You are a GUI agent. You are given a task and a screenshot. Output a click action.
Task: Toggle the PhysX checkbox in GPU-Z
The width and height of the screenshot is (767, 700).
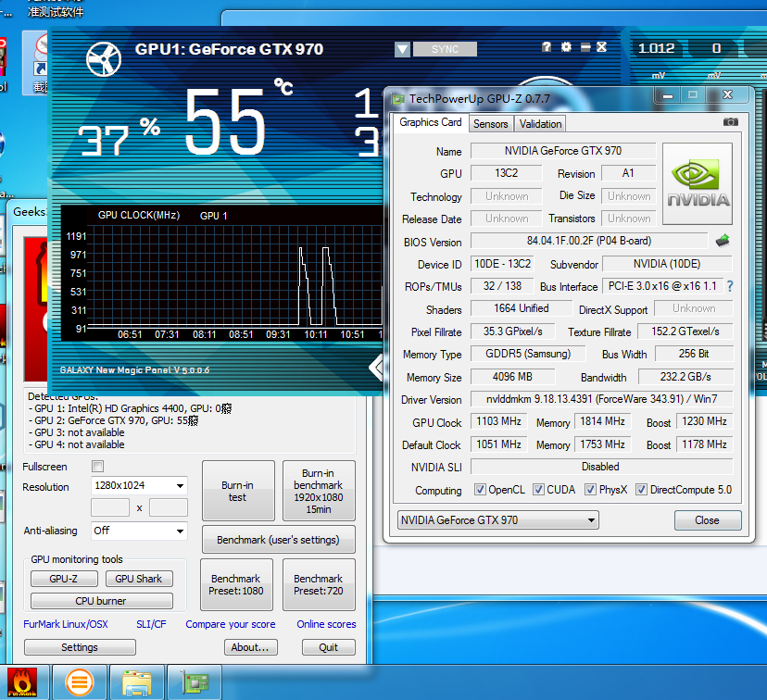click(591, 489)
